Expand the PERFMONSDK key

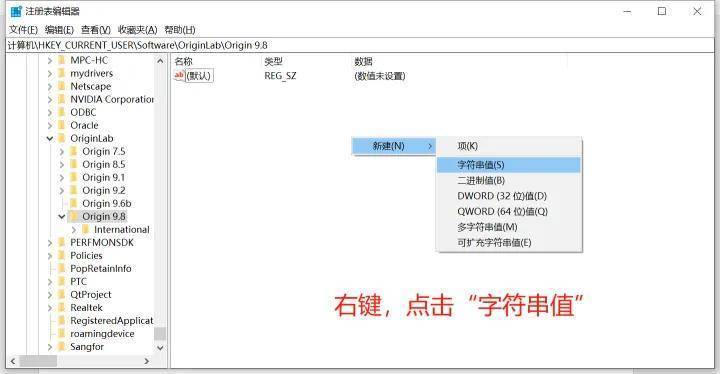point(50,243)
